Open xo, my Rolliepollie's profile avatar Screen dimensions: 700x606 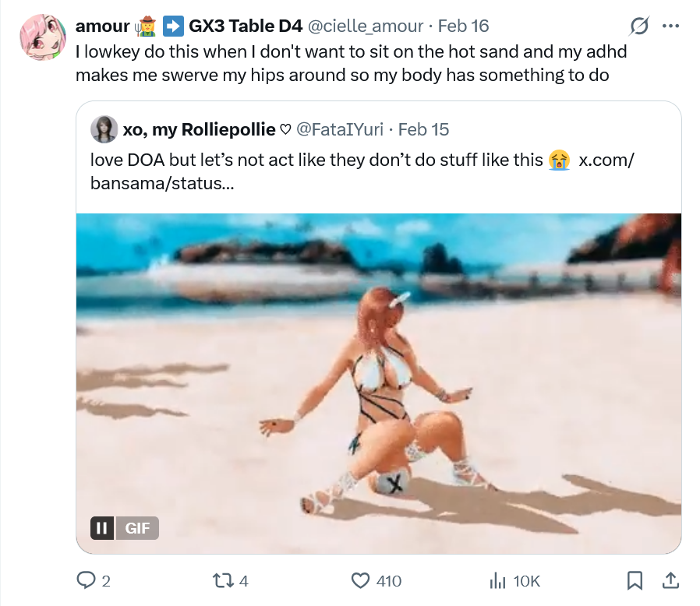[104, 129]
